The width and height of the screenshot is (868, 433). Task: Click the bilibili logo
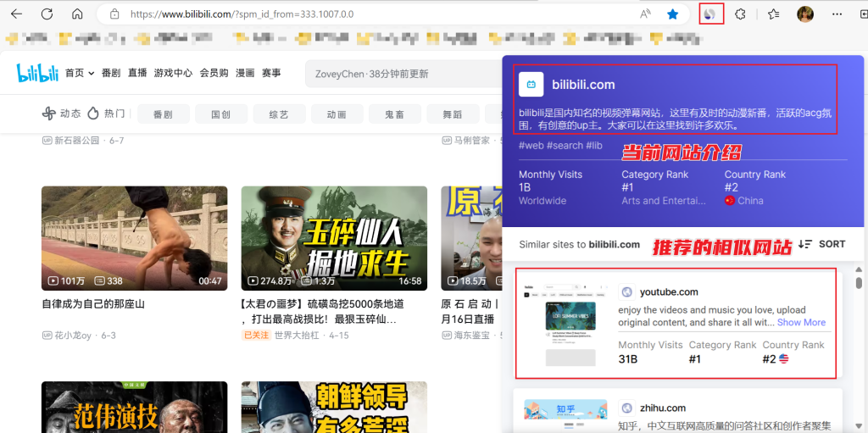37,73
